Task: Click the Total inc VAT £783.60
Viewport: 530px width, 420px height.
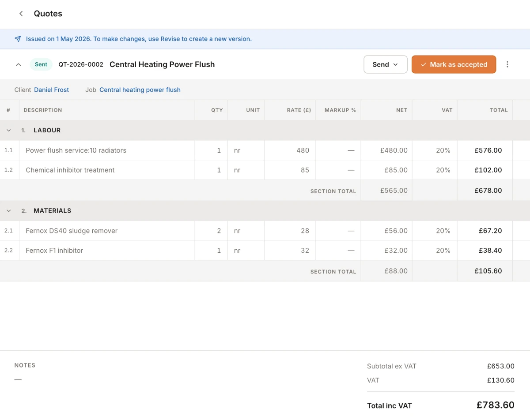Action: pyautogui.click(x=496, y=405)
